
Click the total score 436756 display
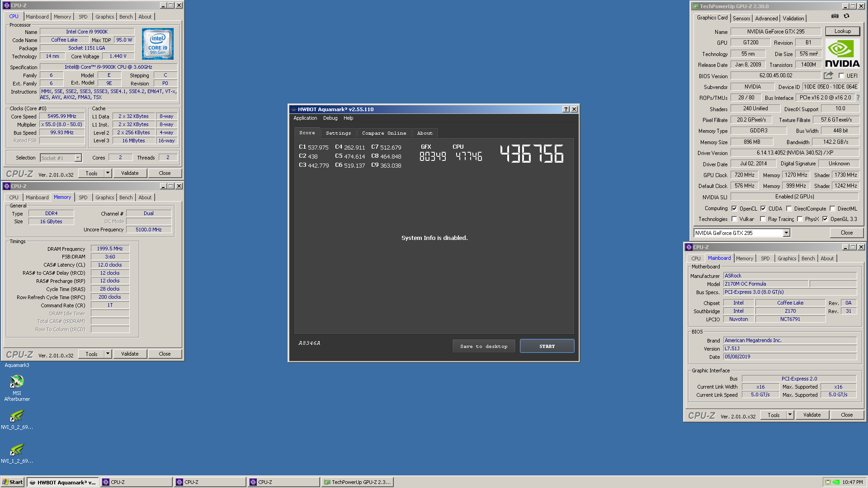[x=532, y=154]
